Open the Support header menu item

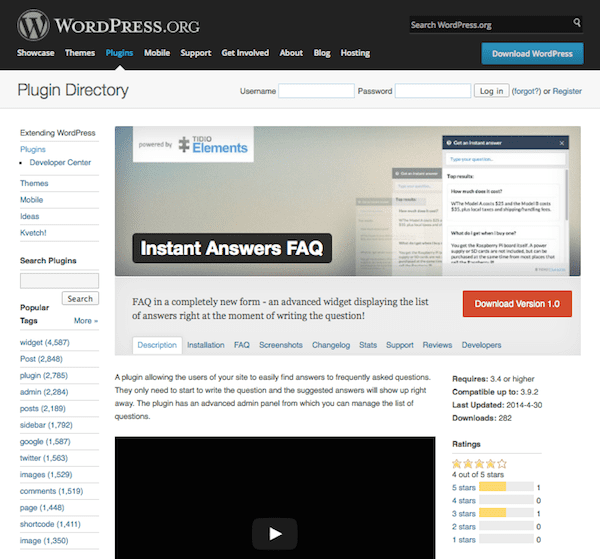click(x=196, y=53)
